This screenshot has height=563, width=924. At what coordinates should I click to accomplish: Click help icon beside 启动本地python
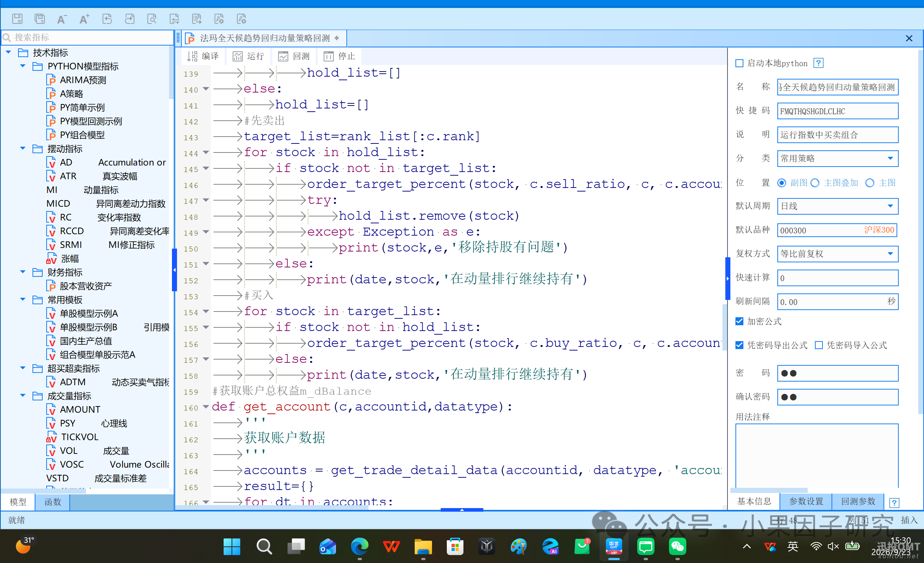coord(818,63)
